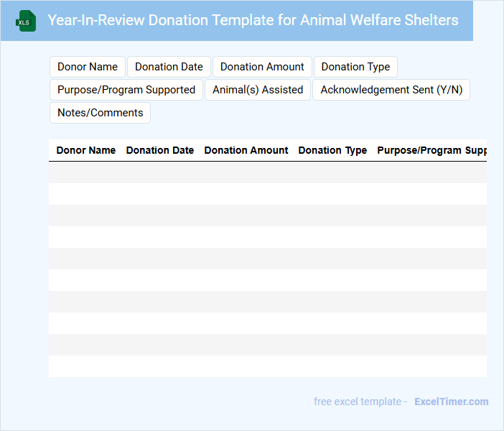
Task: Click the 'free excel template -' footer text
Action: point(360,402)
